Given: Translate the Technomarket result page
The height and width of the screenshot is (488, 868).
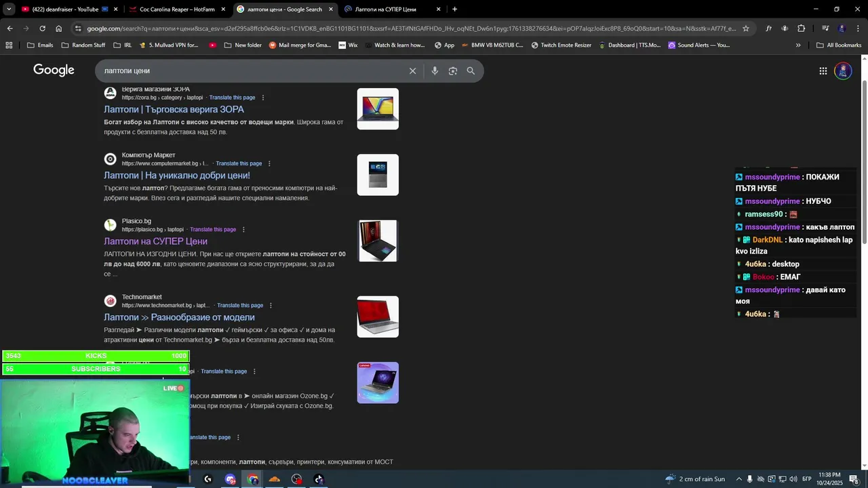Looking at the screenshot, I should 240,306.
